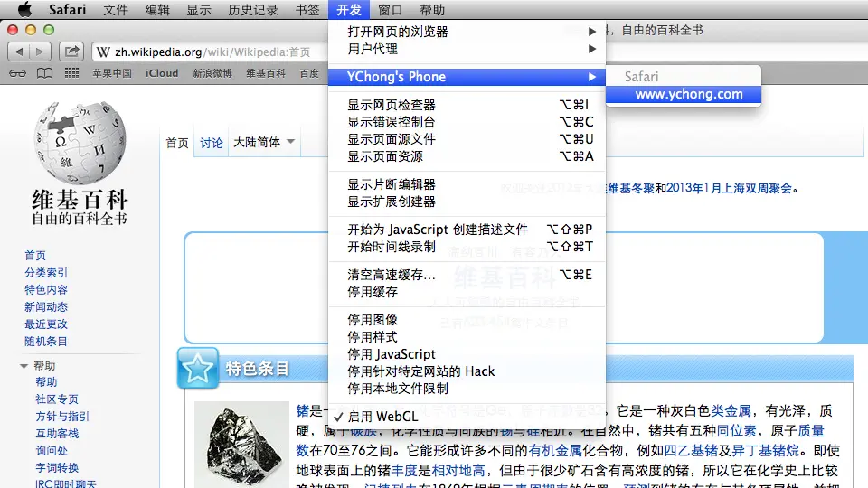Open Reading List glasses icon
The image size is (868, 488).
(17, 73)
